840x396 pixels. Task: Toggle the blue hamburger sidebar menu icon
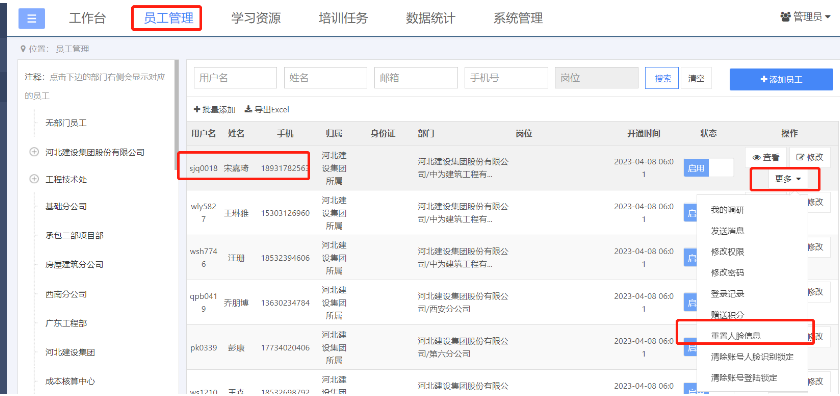(32, 18)
